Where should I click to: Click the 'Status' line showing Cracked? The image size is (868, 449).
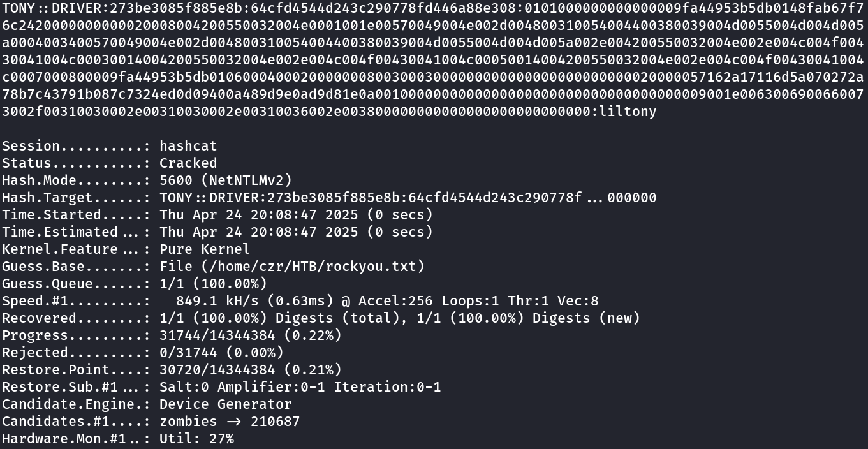tap(188, 163)
